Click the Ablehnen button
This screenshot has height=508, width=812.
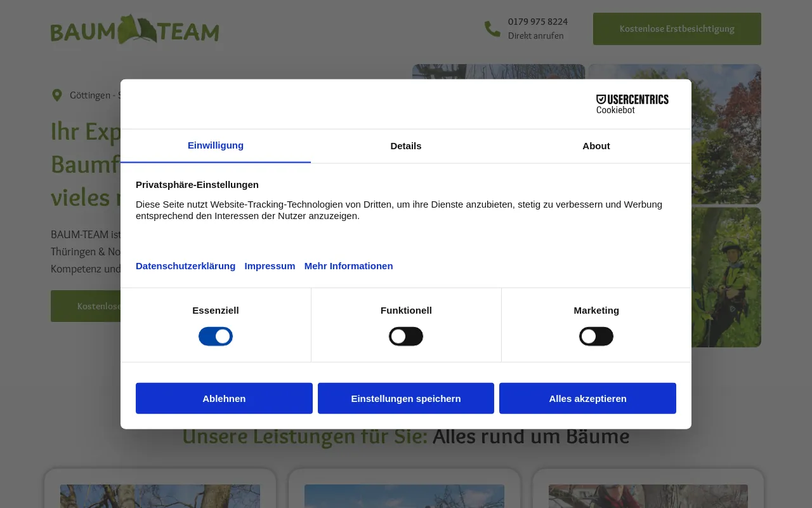(x=224, y=398)
